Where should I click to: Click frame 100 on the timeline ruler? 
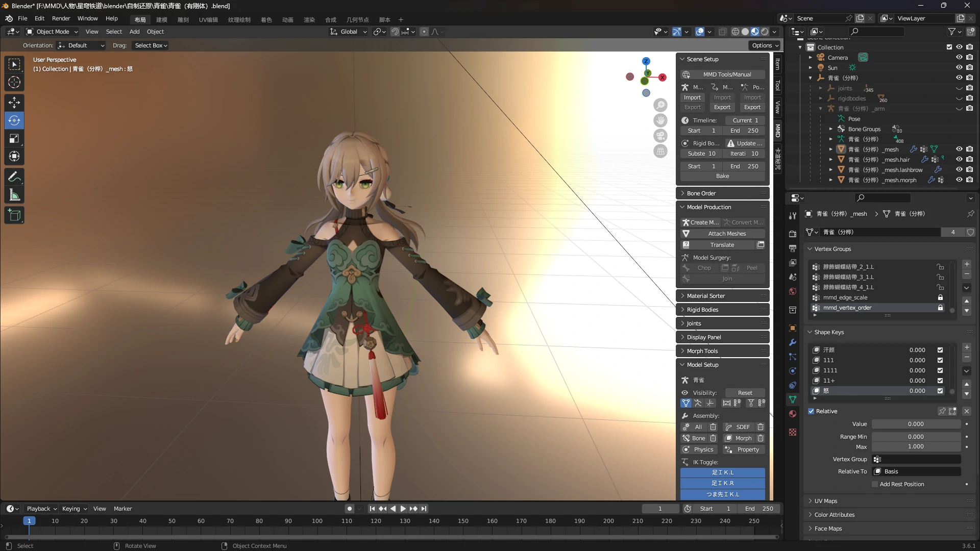317,521
